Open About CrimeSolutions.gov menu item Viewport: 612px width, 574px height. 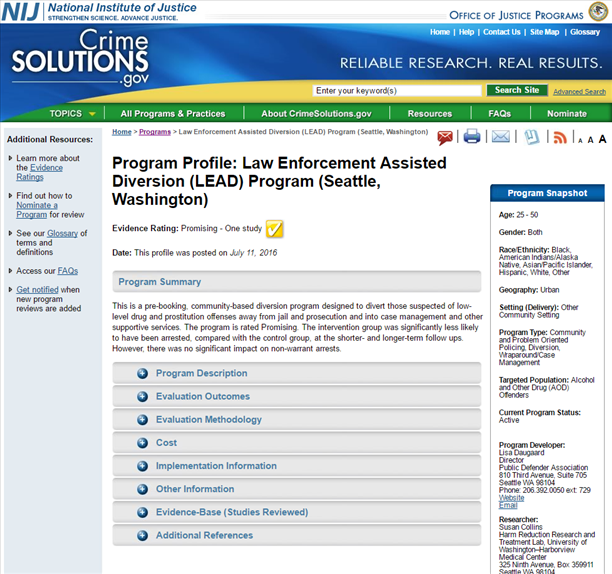click(x=317, y=114)
